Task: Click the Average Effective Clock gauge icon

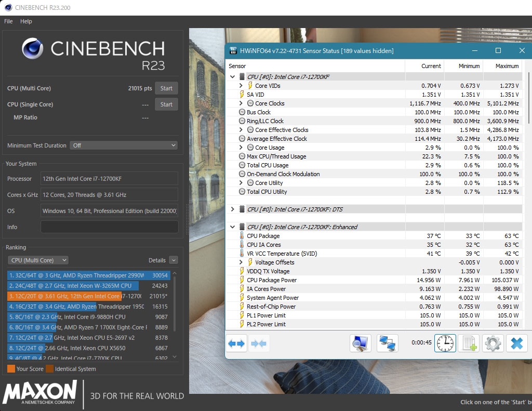Action: tap(242, 138)
